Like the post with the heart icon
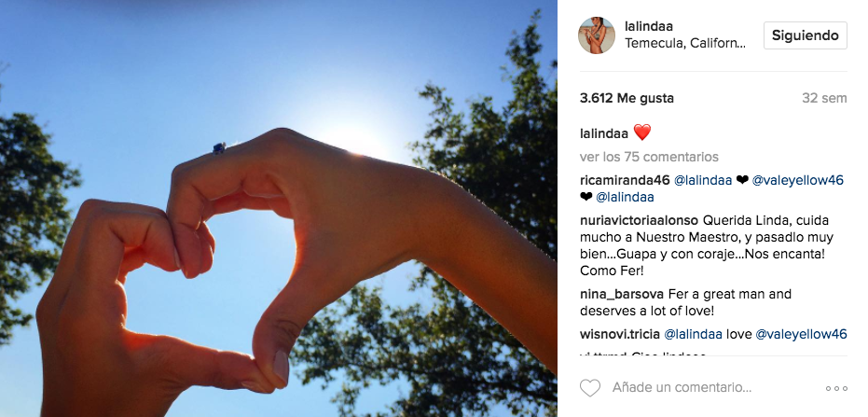The width and height of the screenshot is (868, 417). tap(589, 388)
